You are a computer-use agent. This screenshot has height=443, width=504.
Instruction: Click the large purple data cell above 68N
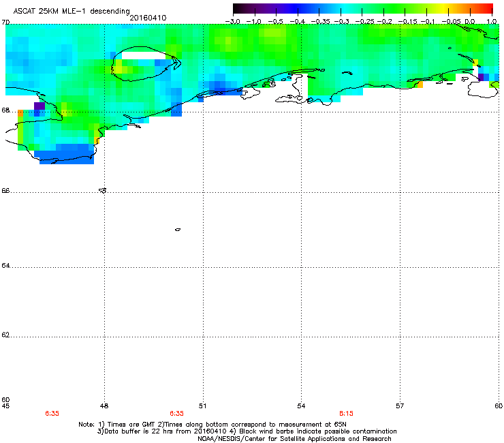[x=40, y=106]
